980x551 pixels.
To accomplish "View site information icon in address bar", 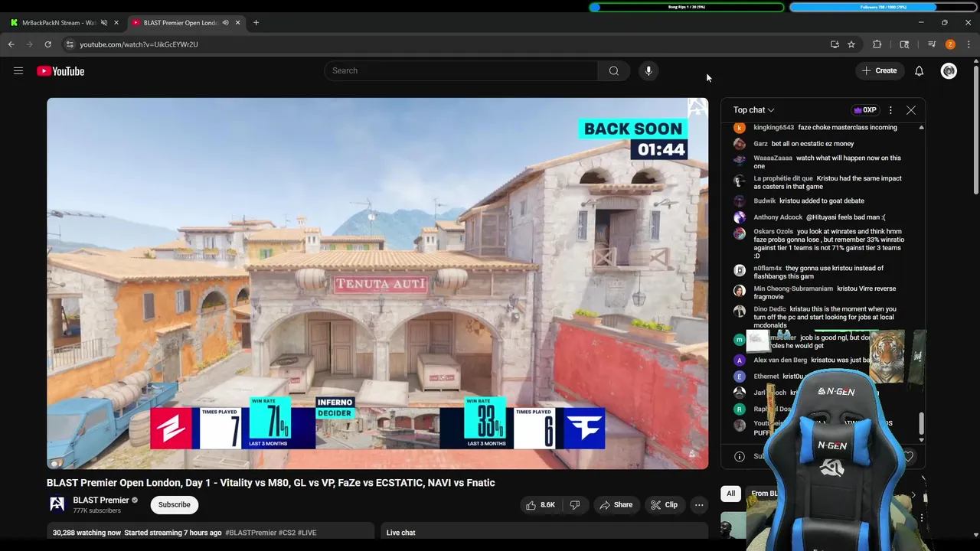I will (70, 44).
